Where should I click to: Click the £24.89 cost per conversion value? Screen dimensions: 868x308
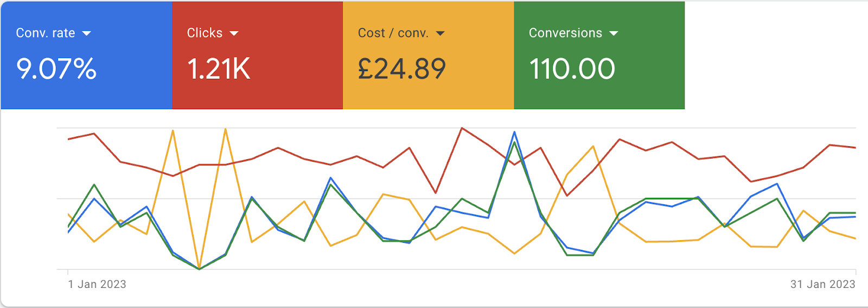tap(402, 69)
